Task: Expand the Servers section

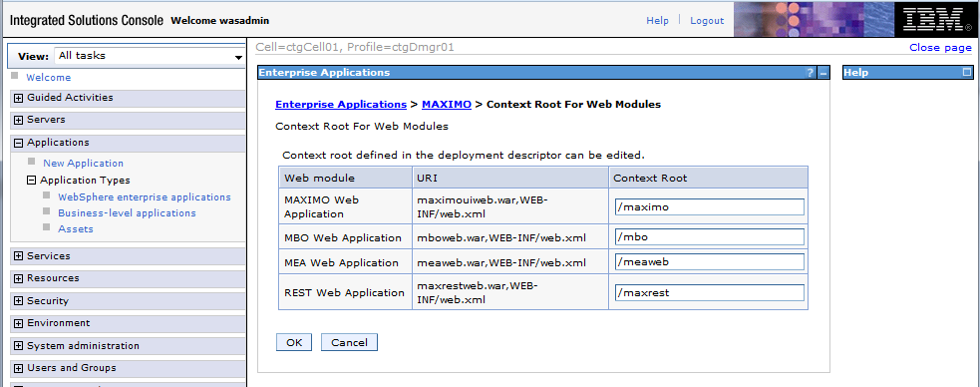Action: pyautogui.click(x=18, y=120)
